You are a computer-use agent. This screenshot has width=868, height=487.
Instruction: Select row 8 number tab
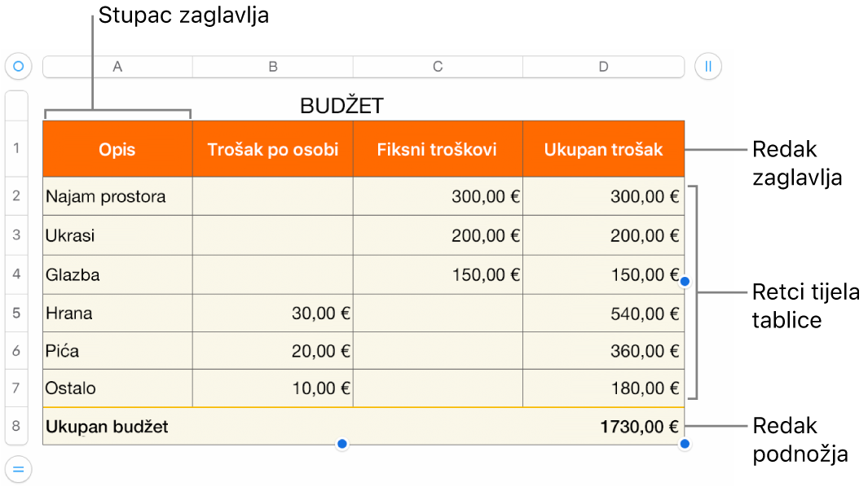pos(16,426)
